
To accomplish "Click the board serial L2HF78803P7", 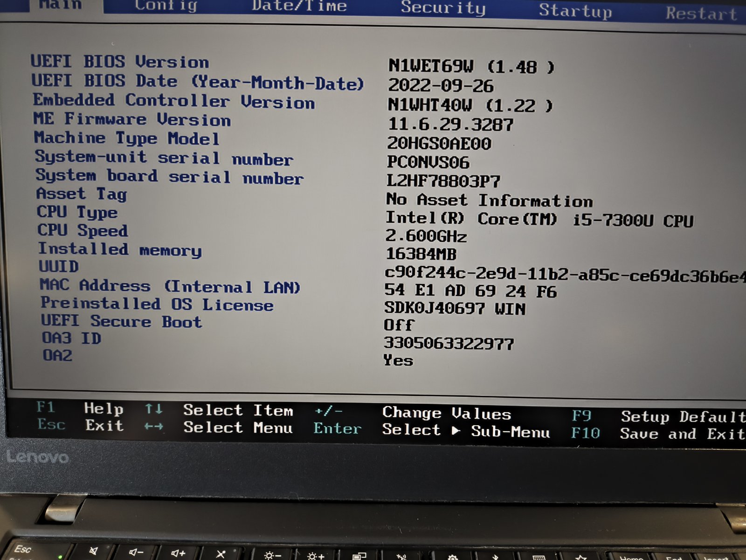I will [443, 181].
